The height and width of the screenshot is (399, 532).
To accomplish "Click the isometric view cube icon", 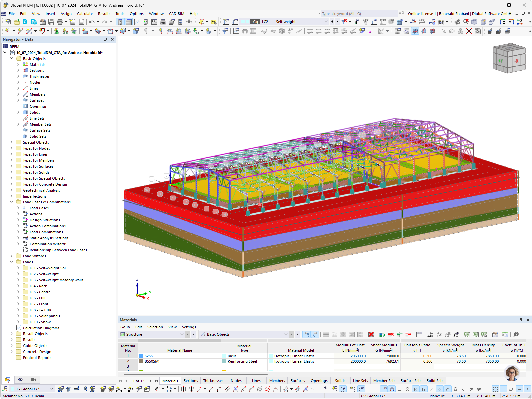I will pyautogui.click(x=474, y=22).
